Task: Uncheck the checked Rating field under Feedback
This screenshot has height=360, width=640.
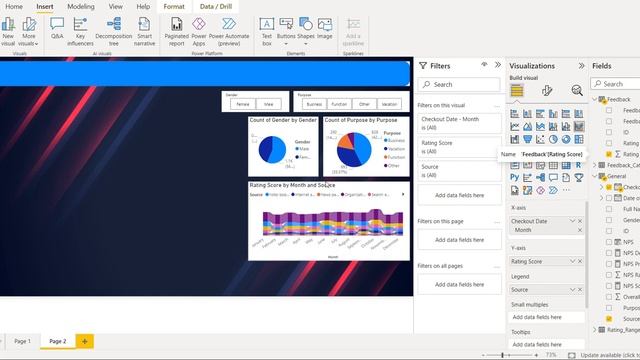Action: (609, 154)
